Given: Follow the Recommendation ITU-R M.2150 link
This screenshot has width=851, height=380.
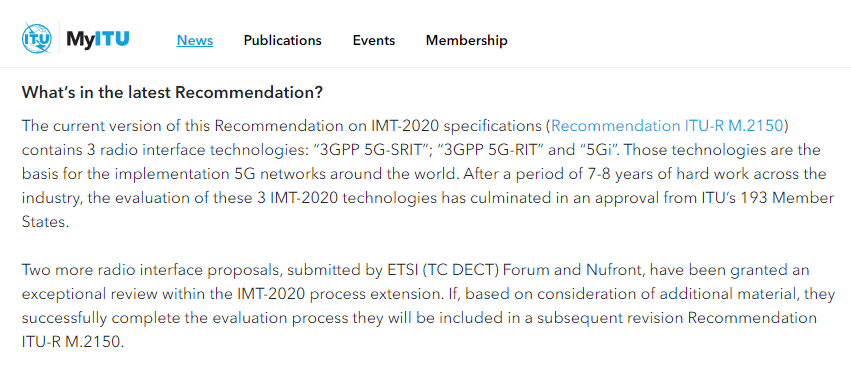Looking at the screenshot, I should (667, 126).
